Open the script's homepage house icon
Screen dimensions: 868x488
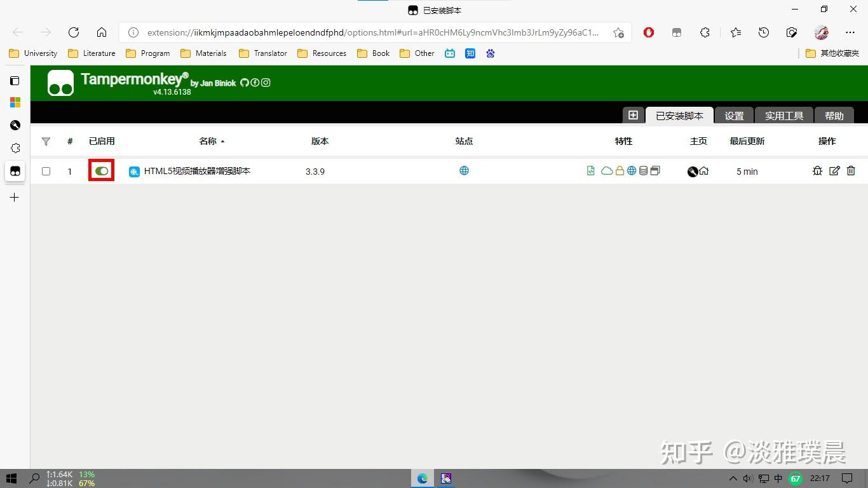pos(703,171)
